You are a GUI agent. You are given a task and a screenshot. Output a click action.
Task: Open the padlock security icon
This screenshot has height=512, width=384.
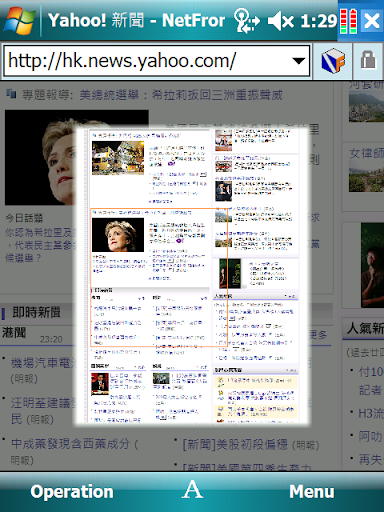tap(368, 60)
